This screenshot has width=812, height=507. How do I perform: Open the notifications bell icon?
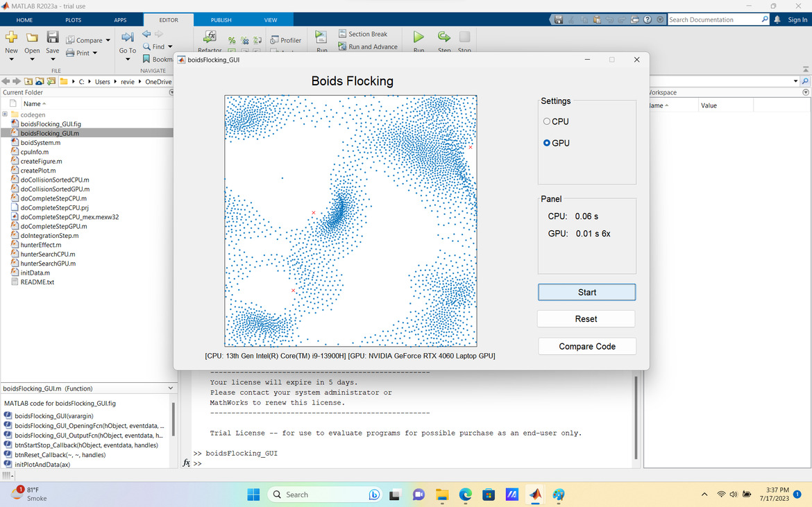(777, 19)
